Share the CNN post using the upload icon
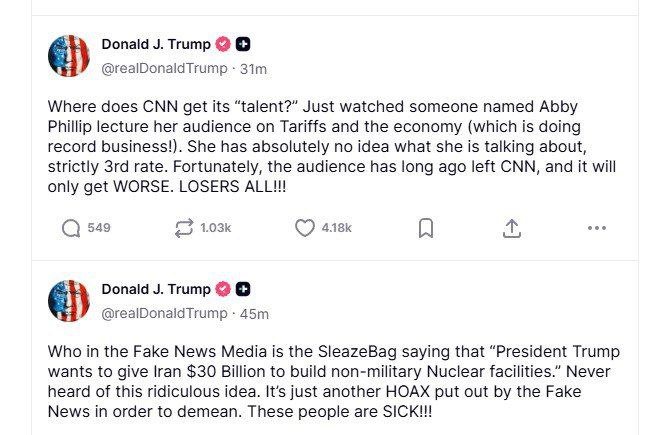Viewport: 666px width, 435px height. pyautogui.click(x=511, y=228)
